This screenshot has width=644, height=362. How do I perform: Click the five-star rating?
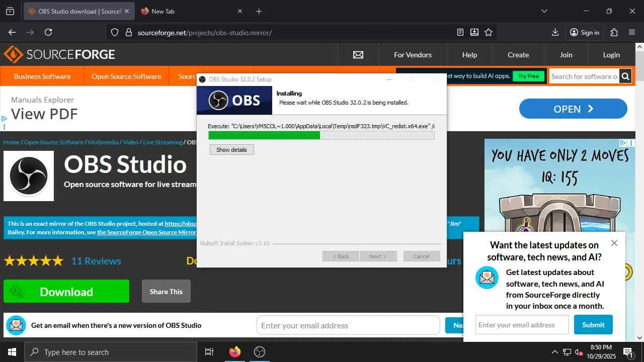[x=34, y=261]
